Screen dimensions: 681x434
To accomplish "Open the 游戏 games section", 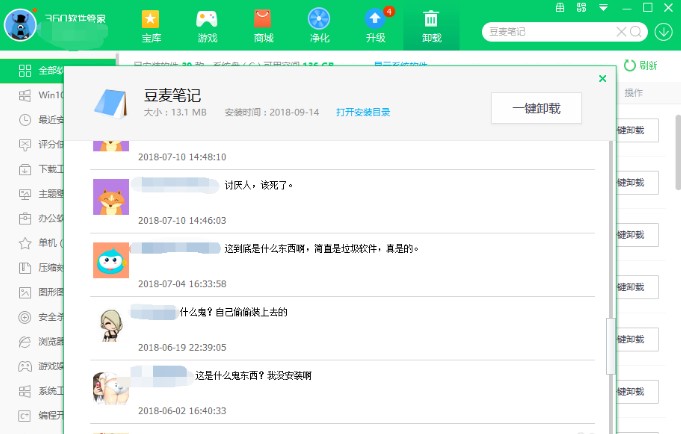I will click(207, 25).
